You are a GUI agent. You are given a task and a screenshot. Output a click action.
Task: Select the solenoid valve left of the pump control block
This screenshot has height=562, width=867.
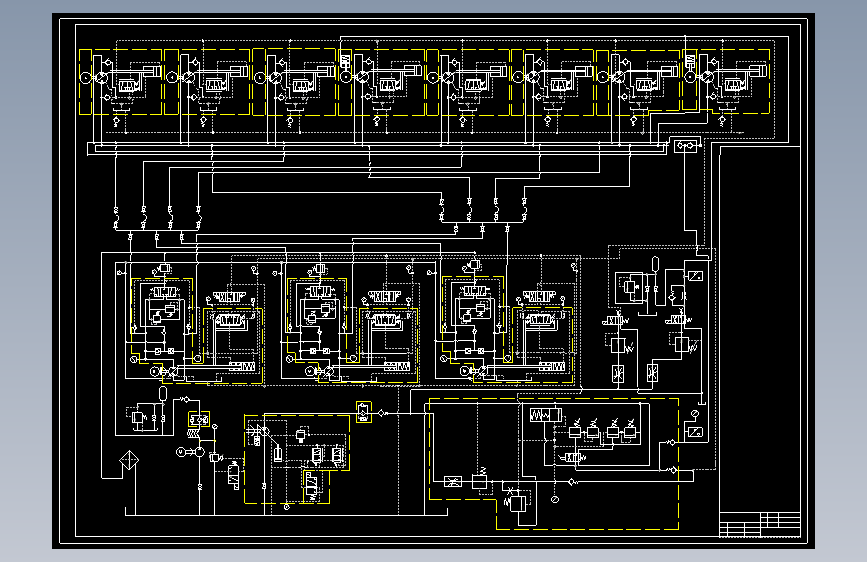[x=234, y=475]
